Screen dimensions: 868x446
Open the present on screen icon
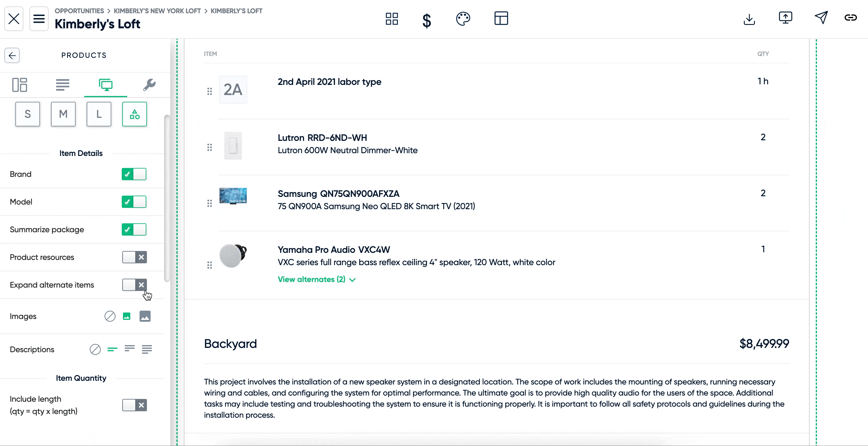point(785,18)
